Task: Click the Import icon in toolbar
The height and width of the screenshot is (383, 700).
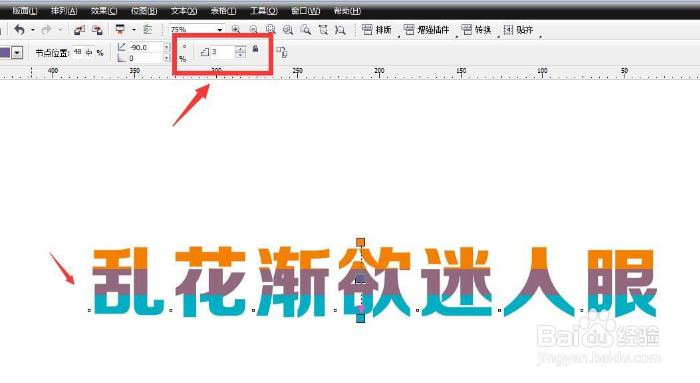Action: (x=79, y=30)
